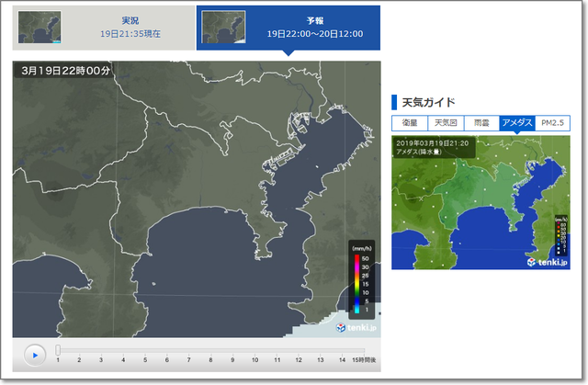
Task: Select the アメダス weather guide tab
Action: tap(517, 123)
